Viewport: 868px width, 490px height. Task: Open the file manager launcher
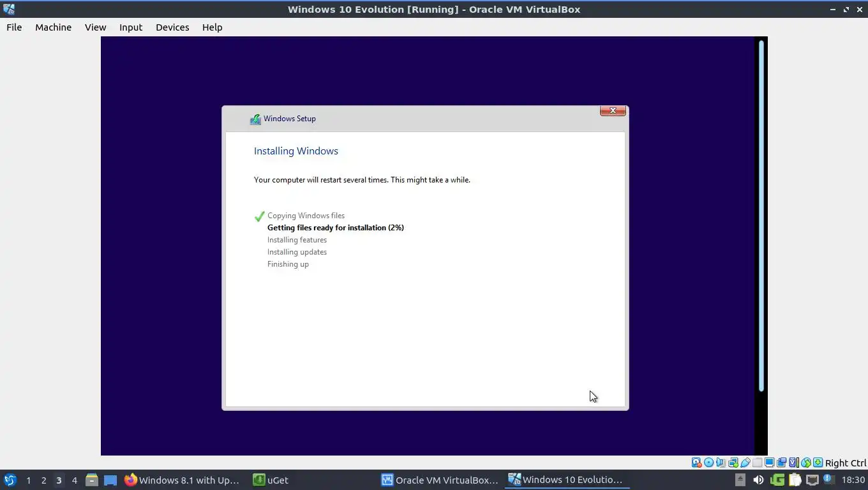click(92, 480)
